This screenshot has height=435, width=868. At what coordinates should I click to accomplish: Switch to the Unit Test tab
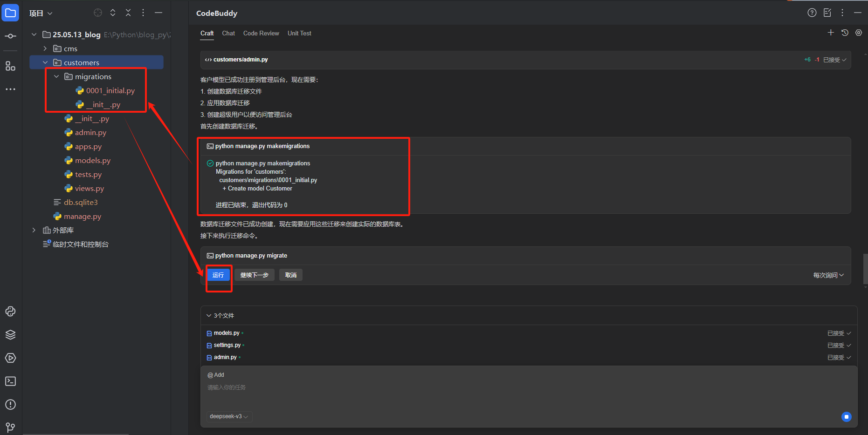tap(299, 34)
